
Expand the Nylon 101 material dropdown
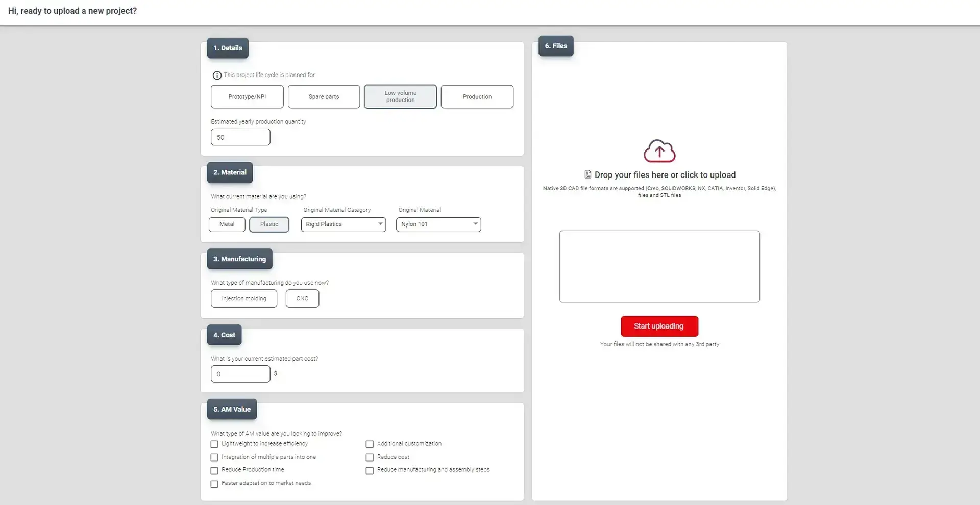pyautogui.click(x=438, y=224)
